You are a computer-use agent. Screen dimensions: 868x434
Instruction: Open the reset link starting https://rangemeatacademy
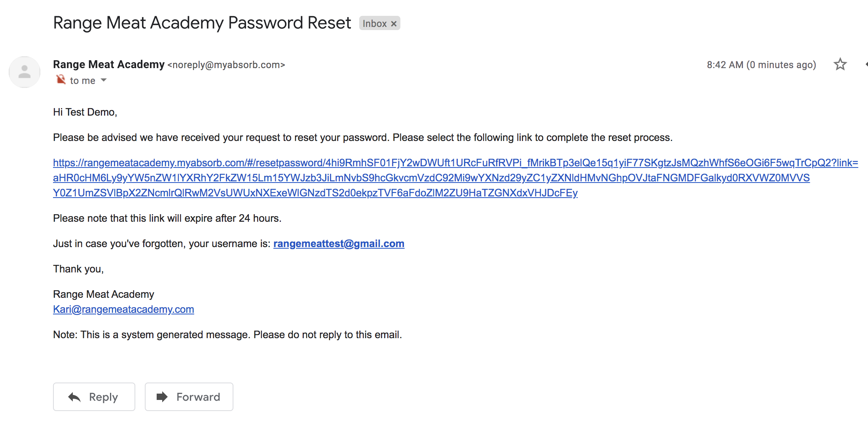[455, 163]
